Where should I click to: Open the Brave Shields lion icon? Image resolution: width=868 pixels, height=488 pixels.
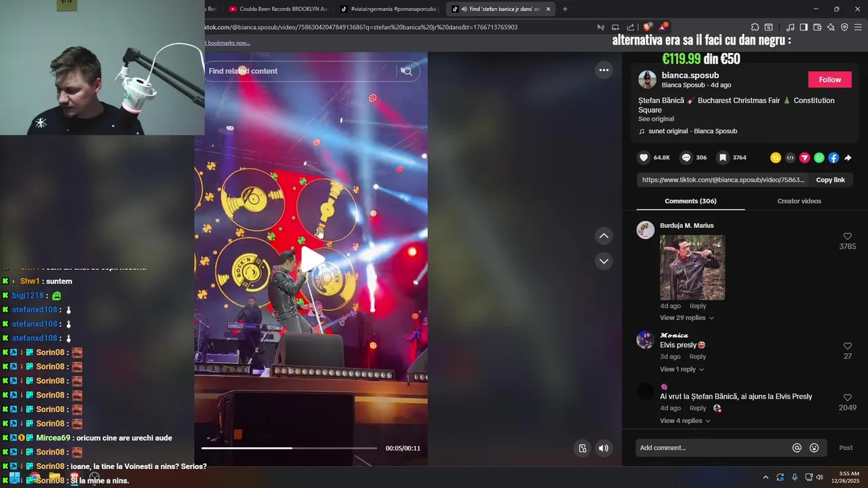(x=648, y=27)
